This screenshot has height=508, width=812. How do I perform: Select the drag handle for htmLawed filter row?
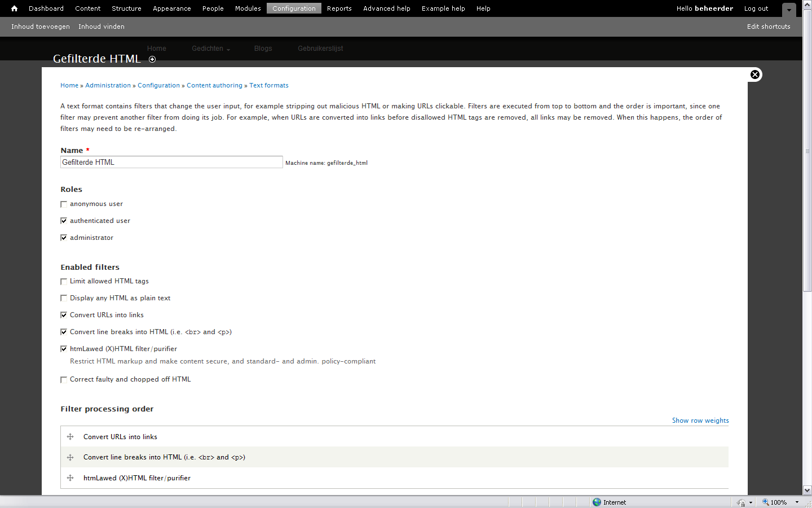pos(70,478)
